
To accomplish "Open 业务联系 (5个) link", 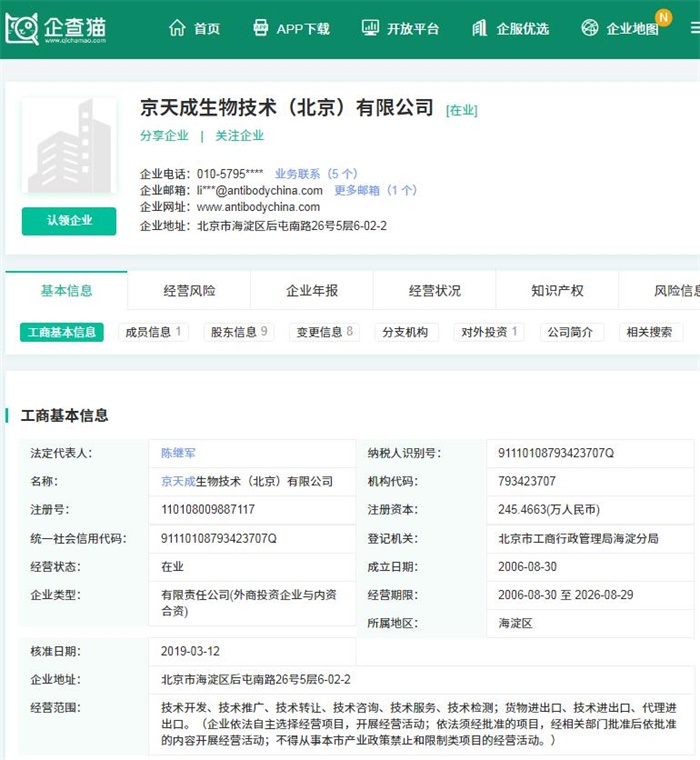I will 316,174.
